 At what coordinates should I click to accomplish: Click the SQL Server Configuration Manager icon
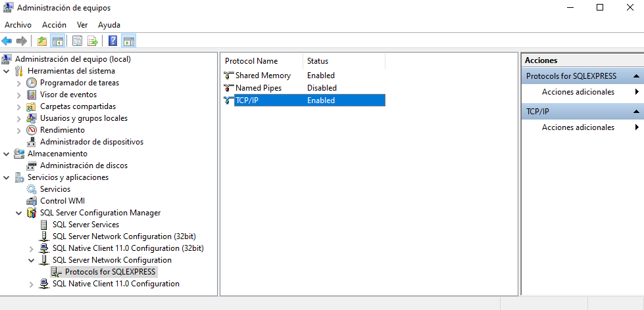click(31, 213)
